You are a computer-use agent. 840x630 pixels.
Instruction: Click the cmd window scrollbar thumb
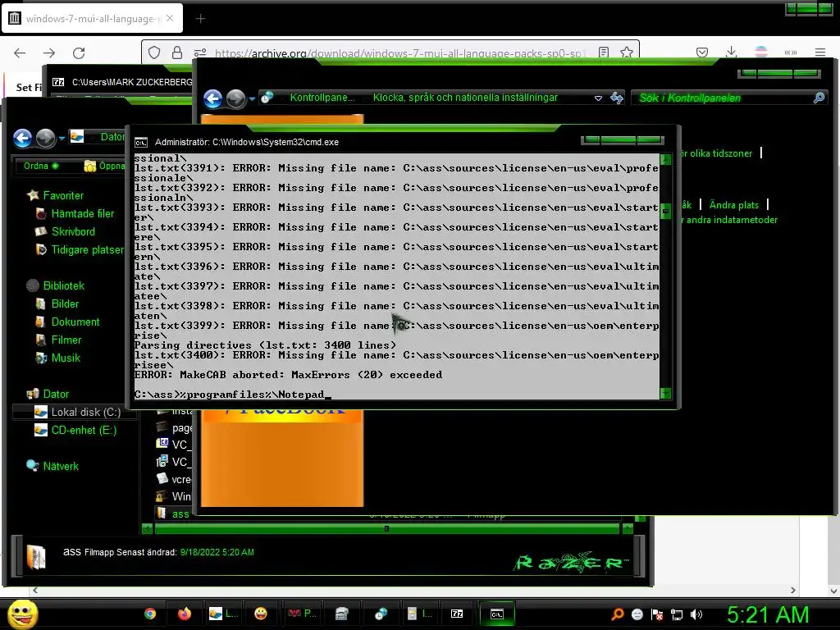point(665,211)
